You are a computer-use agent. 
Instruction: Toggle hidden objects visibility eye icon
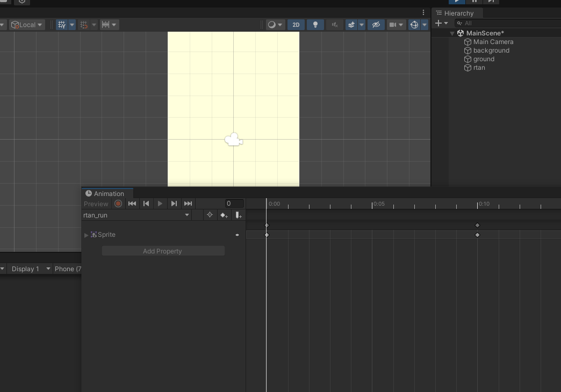tap(376, 25)
